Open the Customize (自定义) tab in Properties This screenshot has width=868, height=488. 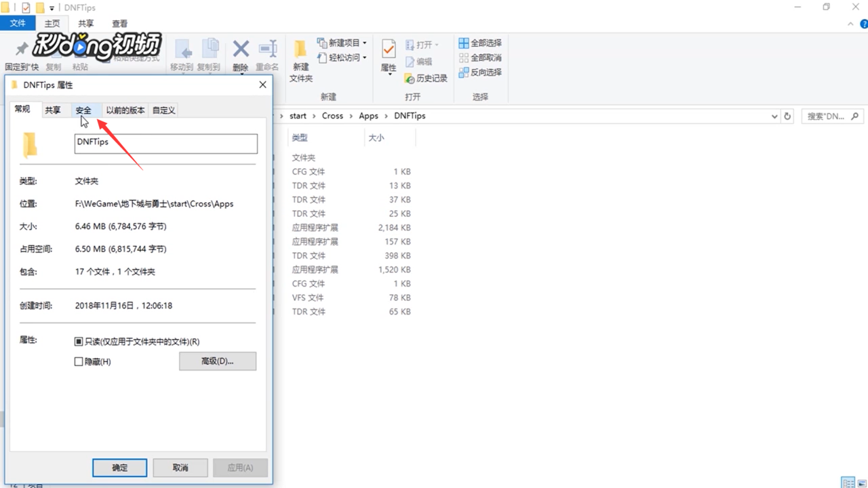click(163, 110)
